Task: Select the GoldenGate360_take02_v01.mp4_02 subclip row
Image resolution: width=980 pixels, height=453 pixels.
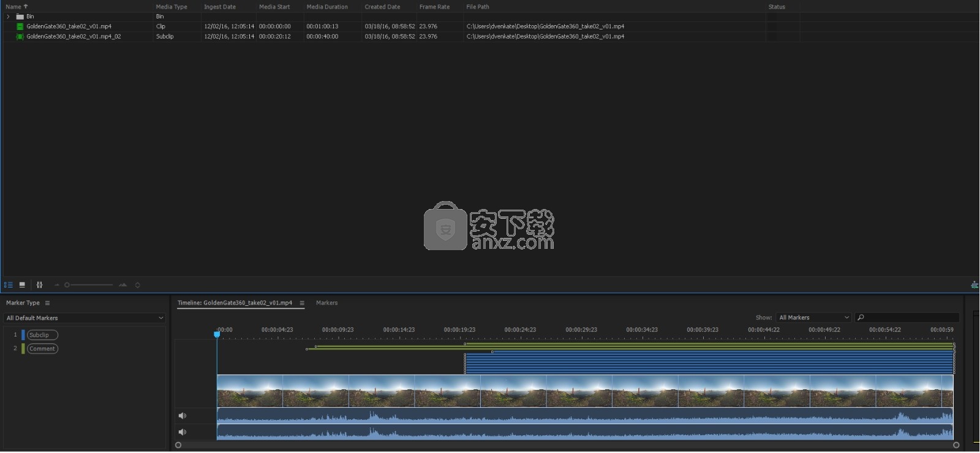Action: (x=490, y=36)
